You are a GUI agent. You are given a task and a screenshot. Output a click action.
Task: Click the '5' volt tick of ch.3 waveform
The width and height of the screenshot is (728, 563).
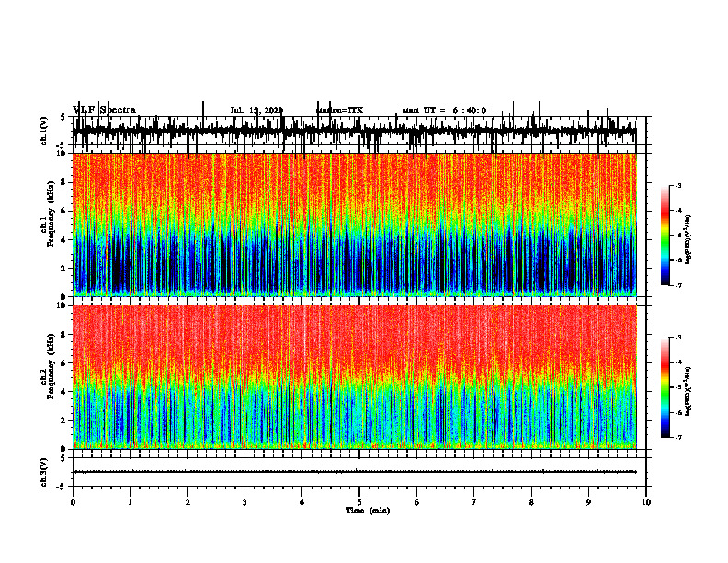point(63,458)
